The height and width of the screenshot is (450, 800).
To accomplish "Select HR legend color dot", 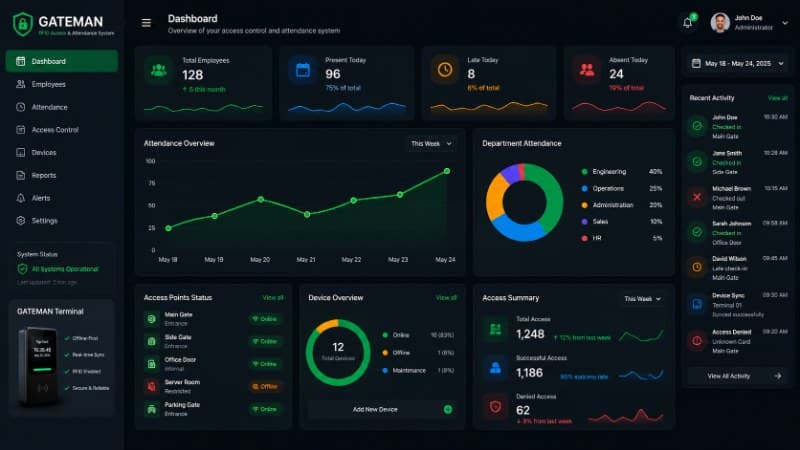I will 585,238.
